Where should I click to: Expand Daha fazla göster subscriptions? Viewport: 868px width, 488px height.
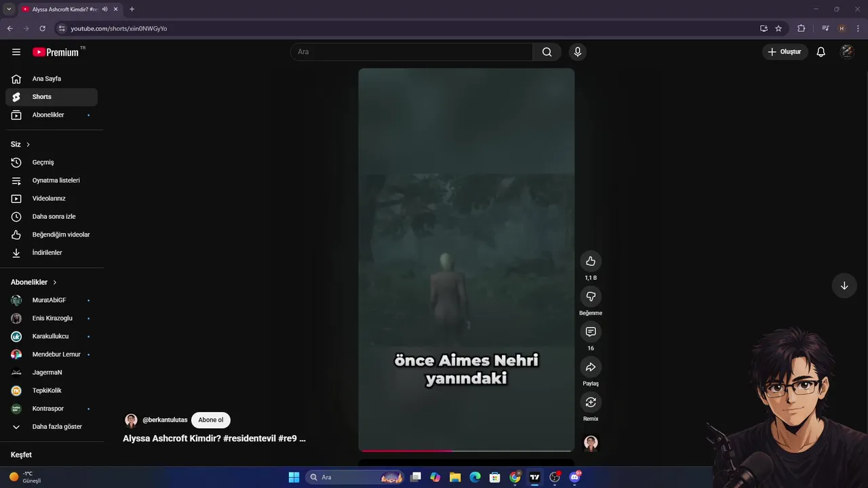click(52, 426)
